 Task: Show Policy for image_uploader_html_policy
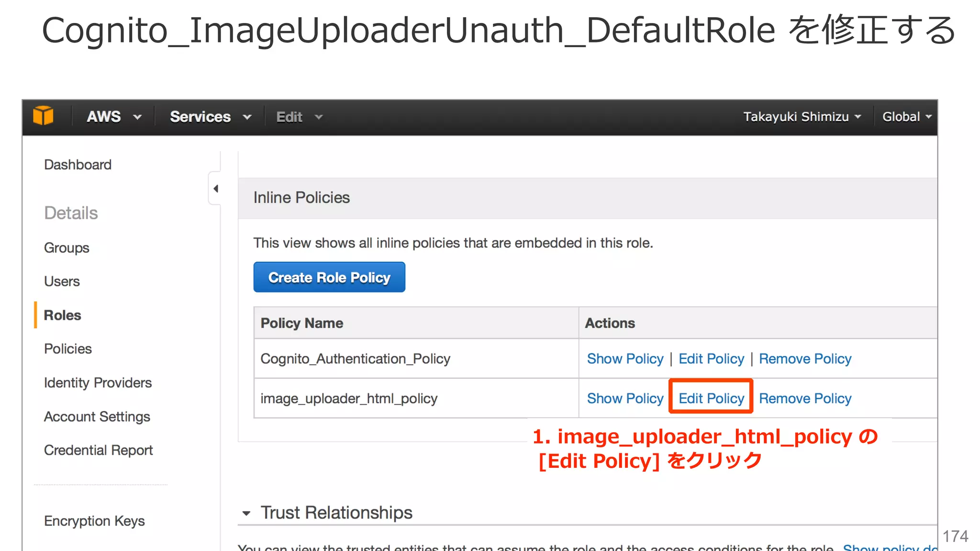(x=625, y=398)
